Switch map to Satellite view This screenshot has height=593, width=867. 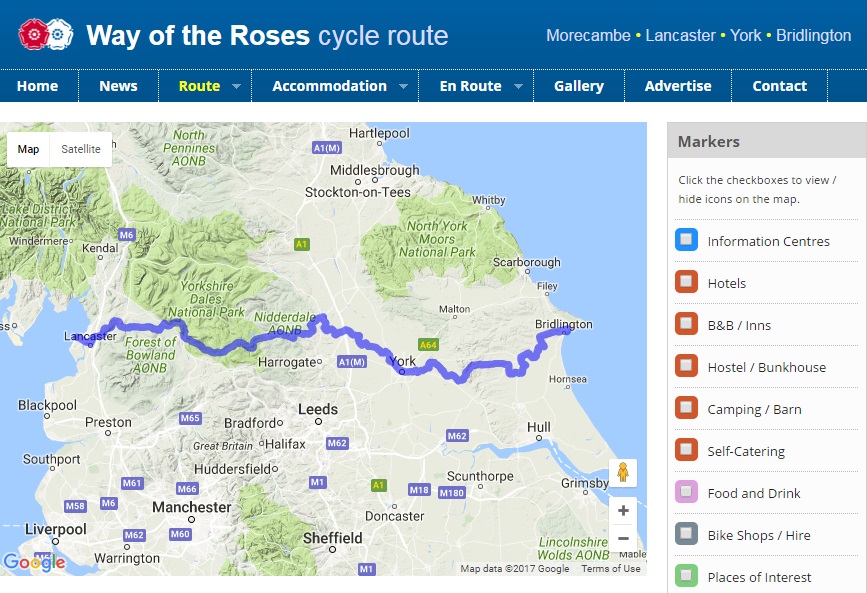point(81,149)
